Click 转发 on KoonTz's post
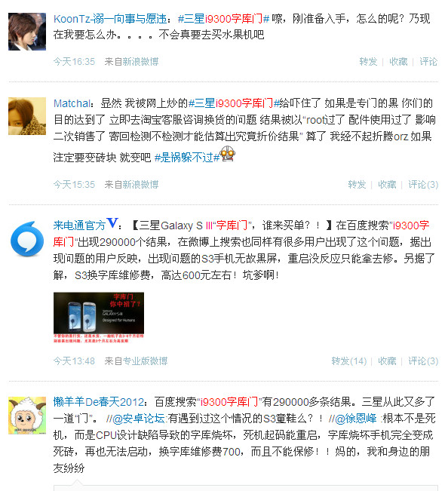Viewport: 448px width, 491px height. (368, 62)
